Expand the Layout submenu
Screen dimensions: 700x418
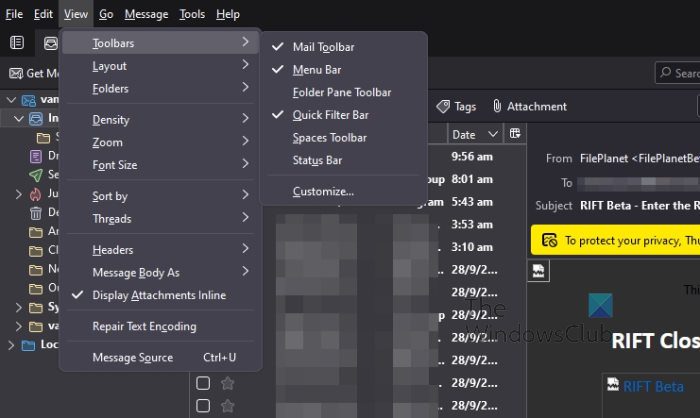pyautogui.click(x=160, y=66)
